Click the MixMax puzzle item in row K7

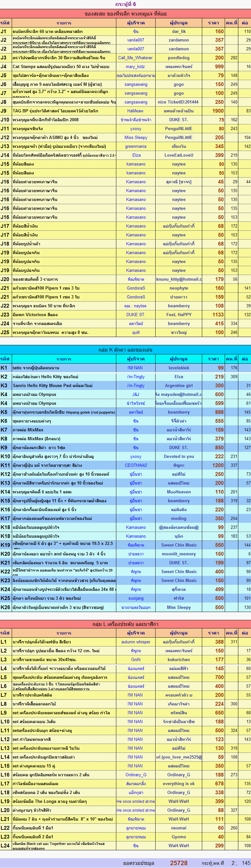click(28, 430)
